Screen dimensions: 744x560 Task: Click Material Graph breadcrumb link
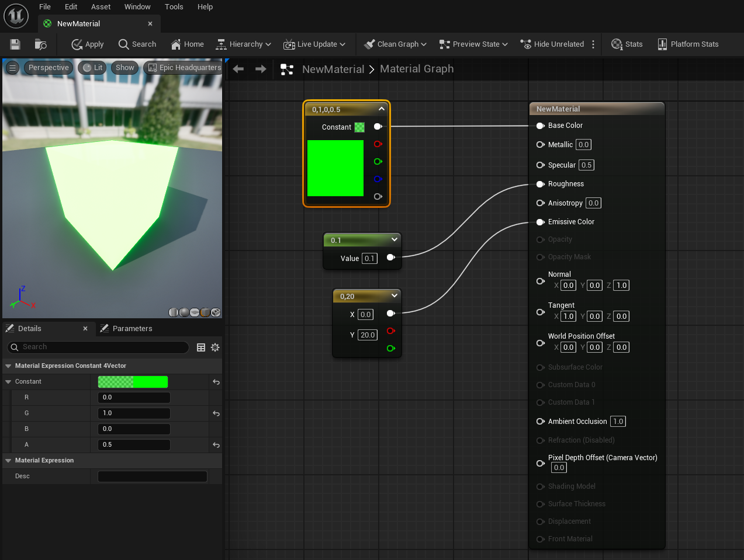point(417,69)
